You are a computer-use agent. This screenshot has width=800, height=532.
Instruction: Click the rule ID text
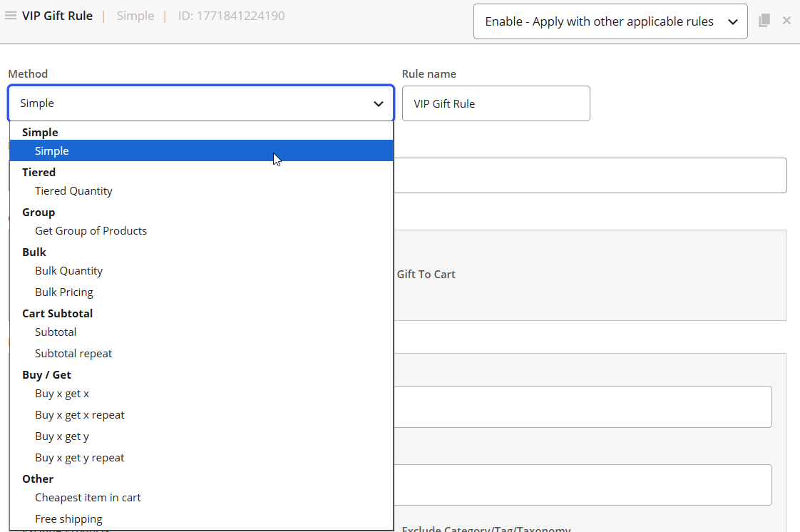click(x=231, y=16)
